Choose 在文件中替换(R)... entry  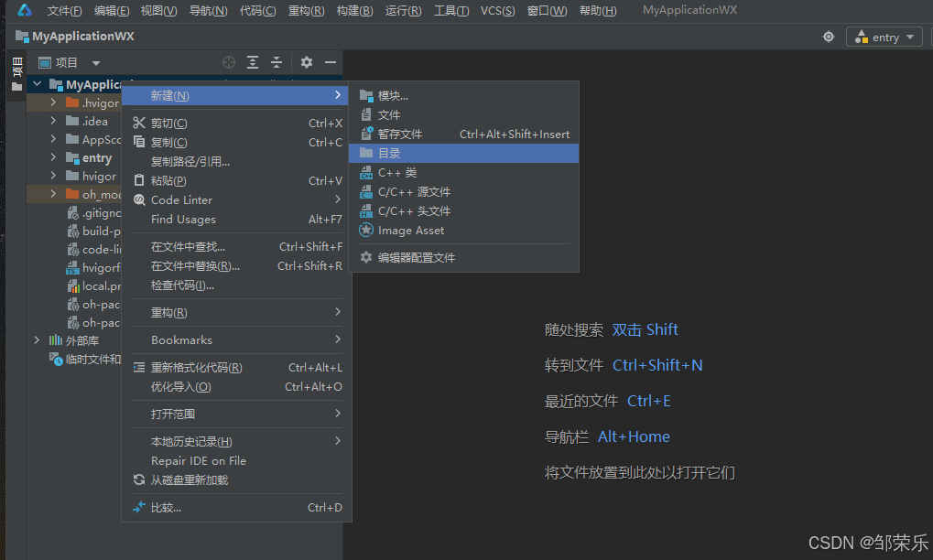tap(237, 265)
